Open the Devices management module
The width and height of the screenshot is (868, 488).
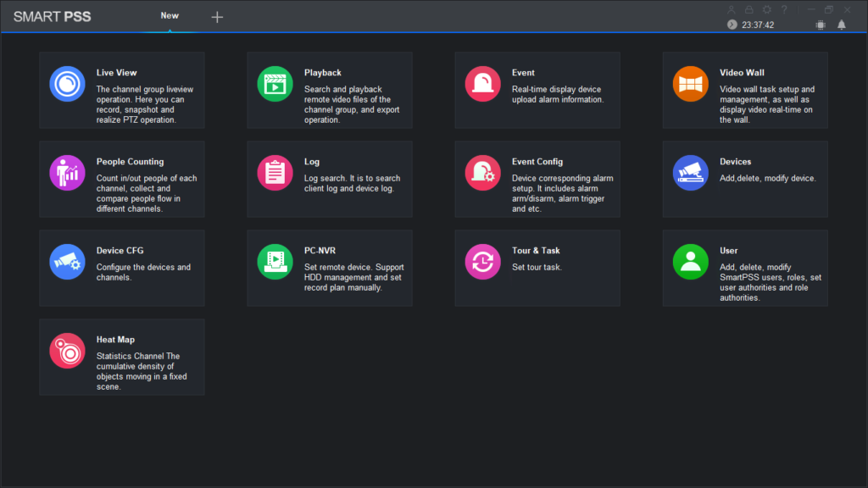744,179
